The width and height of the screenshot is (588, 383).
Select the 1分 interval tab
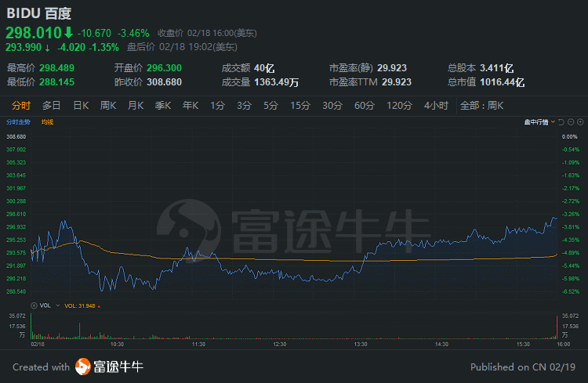point(217,106)
